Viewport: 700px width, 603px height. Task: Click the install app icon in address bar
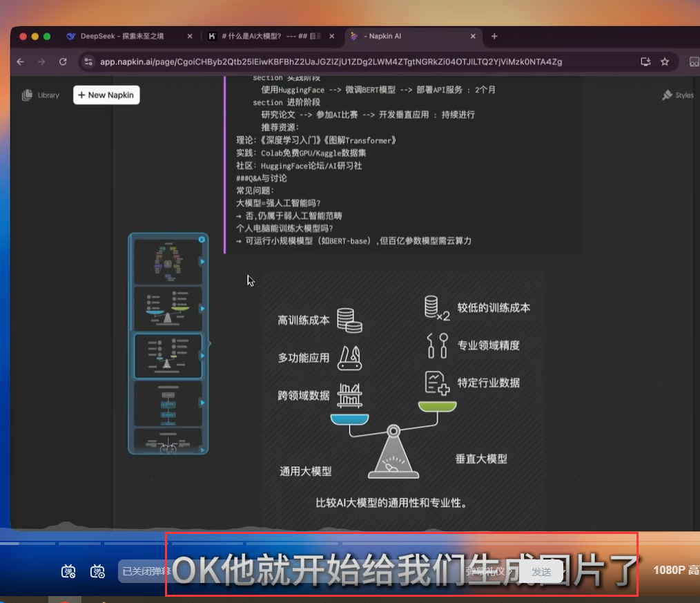click(645, 61)
